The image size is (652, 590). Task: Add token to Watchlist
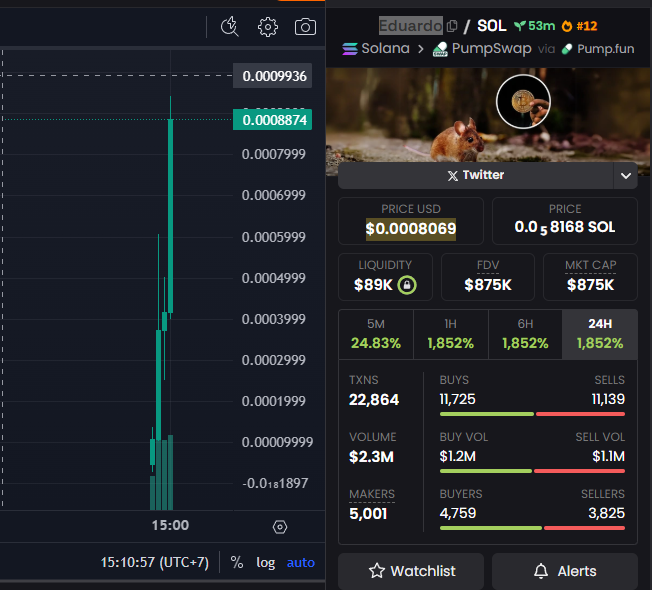click(411, 571)
